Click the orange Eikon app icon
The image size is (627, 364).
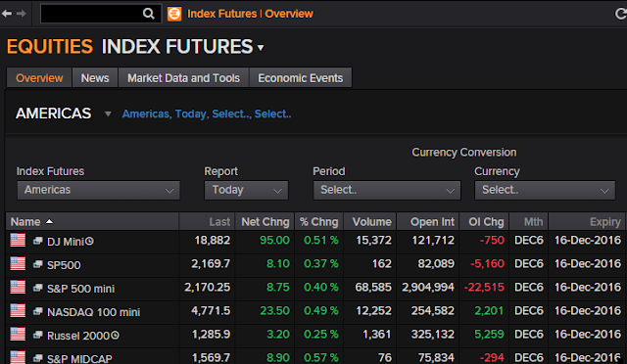(174, 14)
